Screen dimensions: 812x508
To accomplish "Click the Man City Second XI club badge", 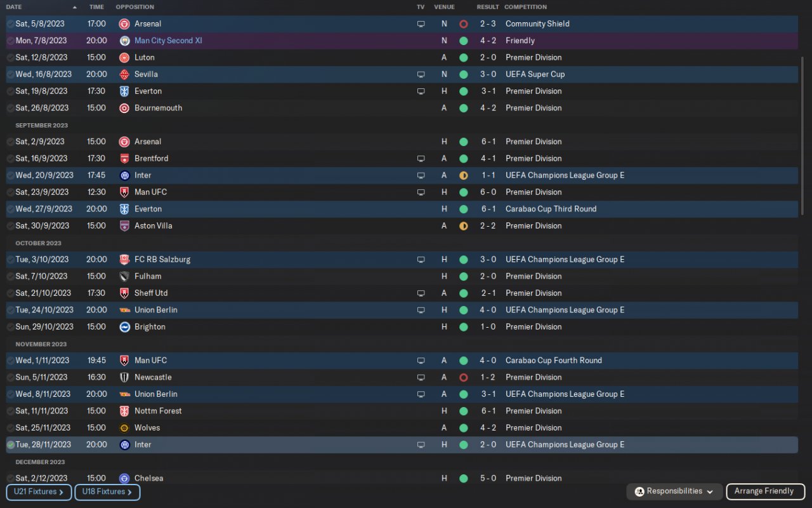I will click(124, 41).
